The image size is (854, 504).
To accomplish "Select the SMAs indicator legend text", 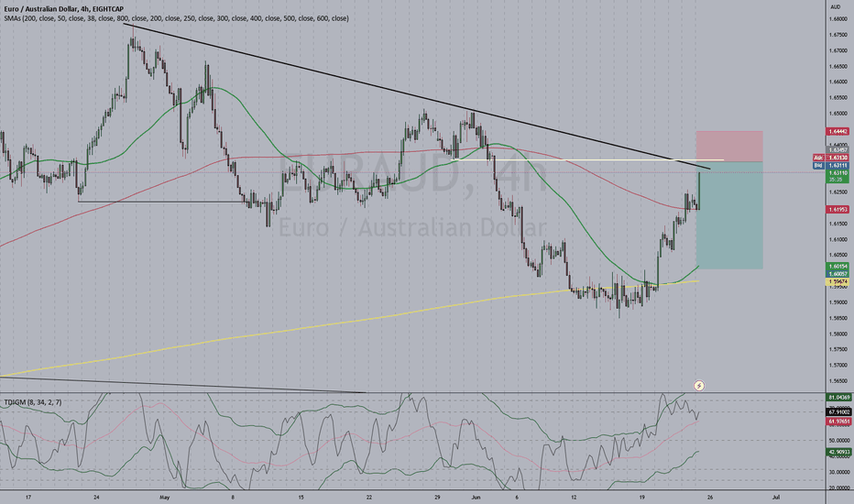I will click(x=176, y=18).
